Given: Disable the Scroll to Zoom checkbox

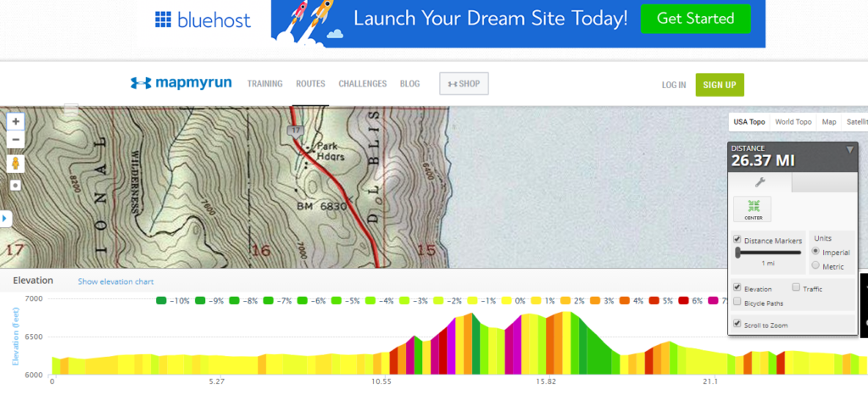Looking at the screenshot, I should point(737,324).
